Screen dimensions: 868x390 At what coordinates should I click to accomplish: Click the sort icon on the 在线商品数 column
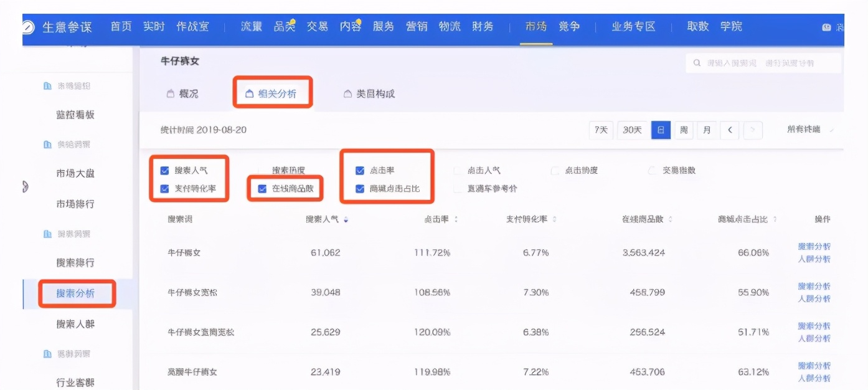click(x=671, y=220)
